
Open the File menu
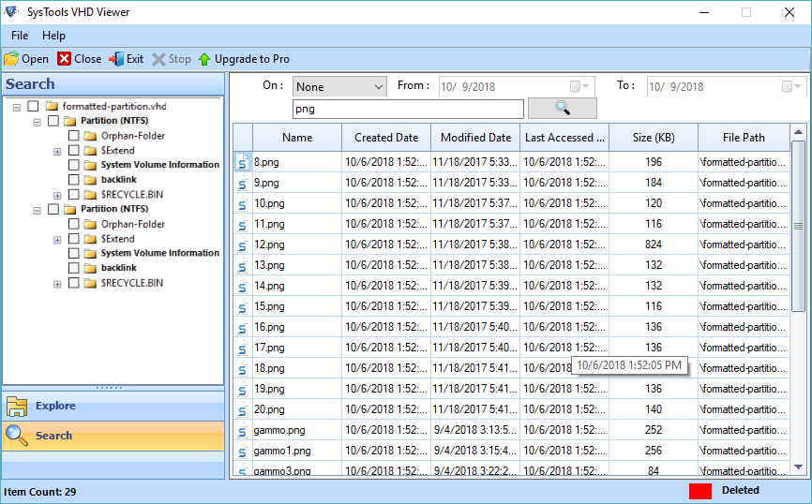click(x=20, y=36)
